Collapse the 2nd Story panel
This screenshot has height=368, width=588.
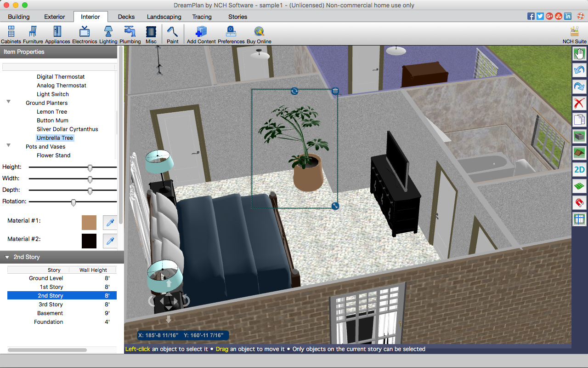(x=7, y=257)
